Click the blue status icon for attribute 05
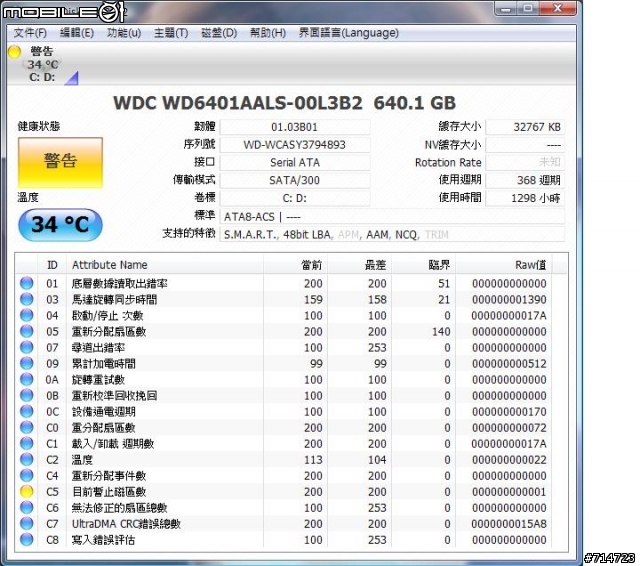This screenshot has width=640, height=566. (27, 331)
